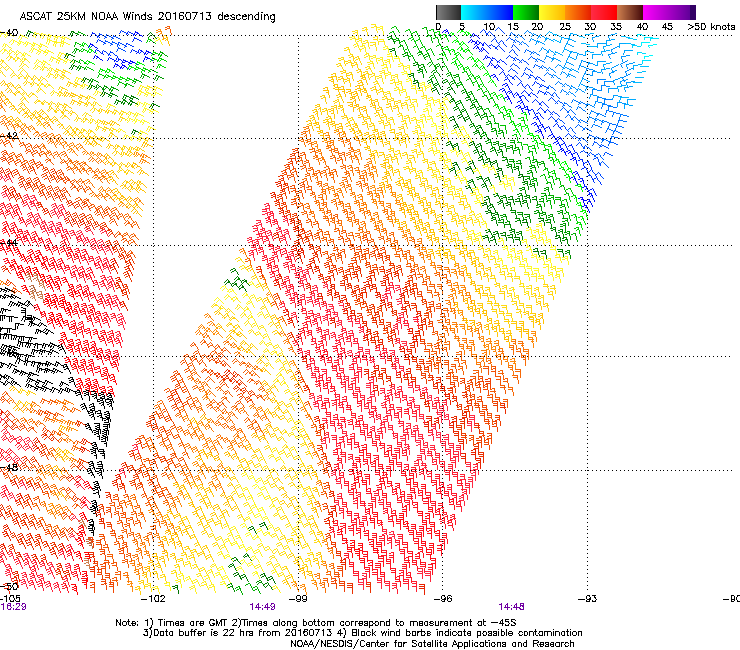Click the '45' legend scale label
This screenshot has height=650, width=740.
(x=667, y=26)
